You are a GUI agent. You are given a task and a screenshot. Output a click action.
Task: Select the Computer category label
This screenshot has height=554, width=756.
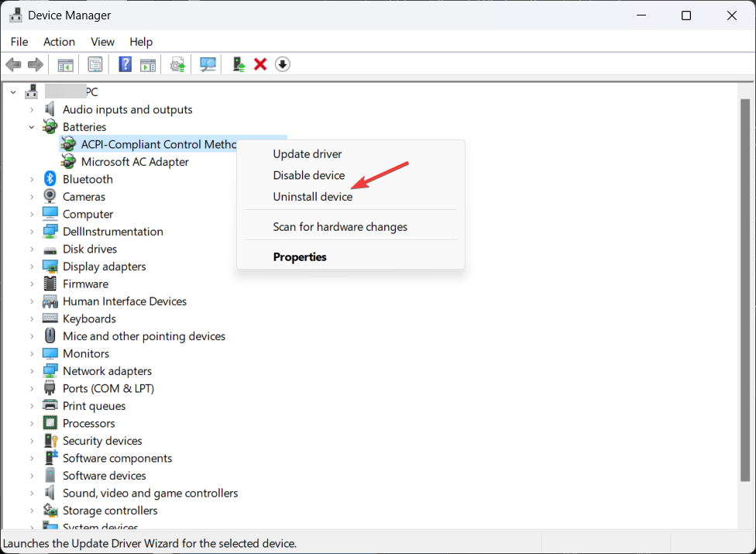88,214
